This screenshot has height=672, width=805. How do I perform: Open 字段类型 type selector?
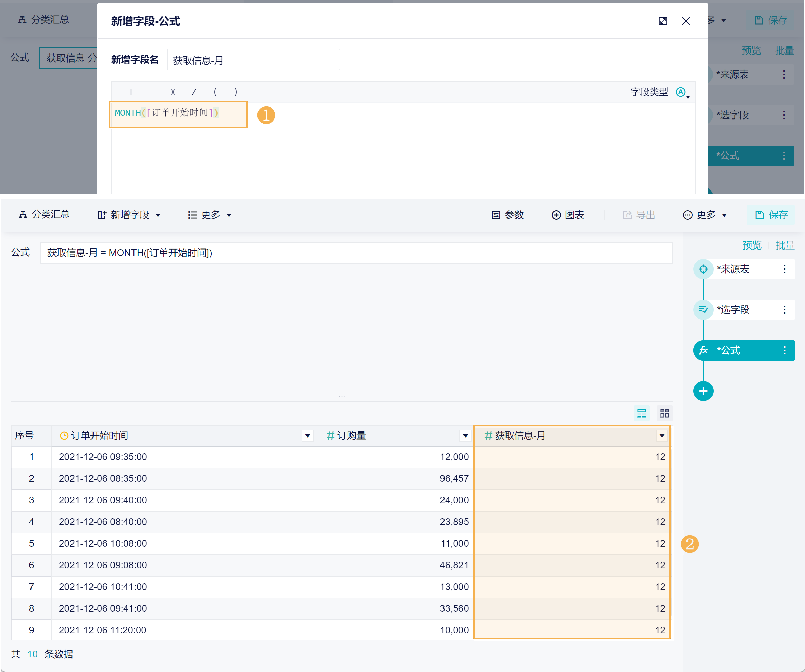click(x=682, y=92)
